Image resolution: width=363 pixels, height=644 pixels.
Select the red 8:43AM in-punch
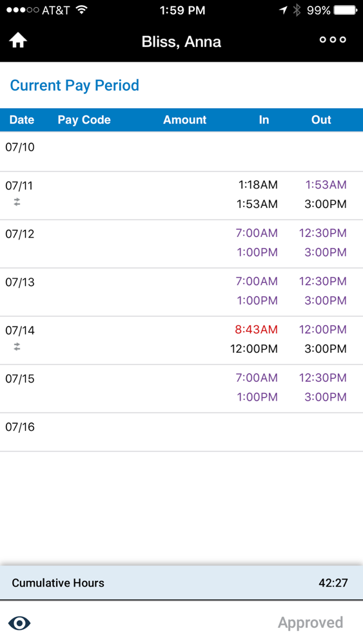256,329
